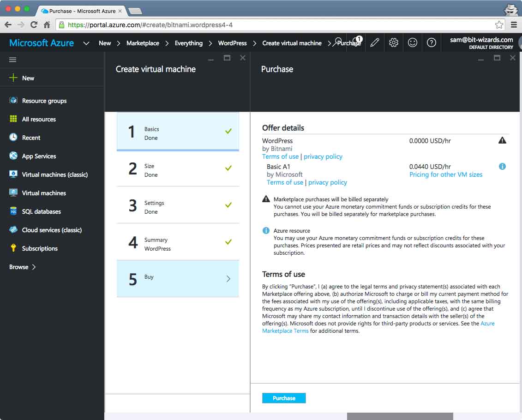This screenshot has height=420, width=522.
Task: Click New in the breadcrumb
Action: 104,43
